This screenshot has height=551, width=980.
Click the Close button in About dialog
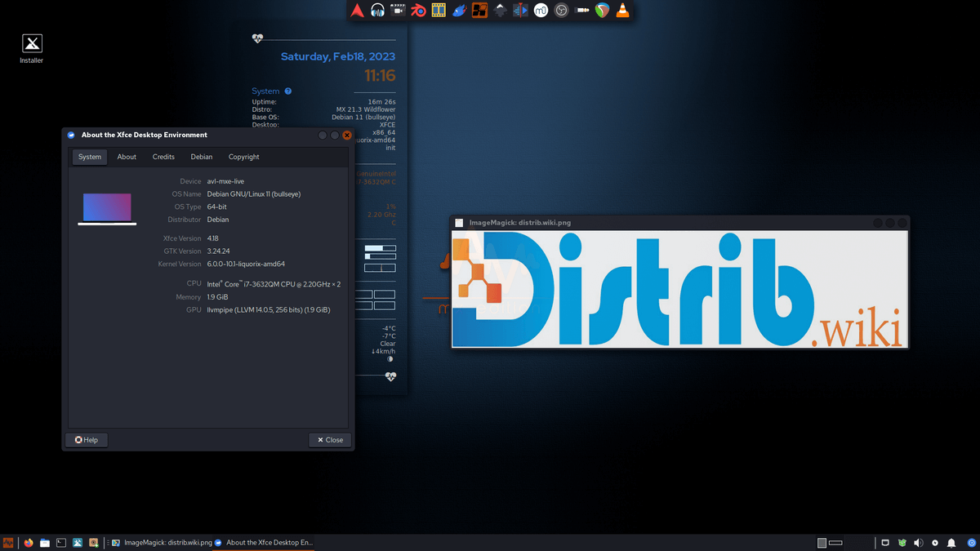(x=330, y=440)
